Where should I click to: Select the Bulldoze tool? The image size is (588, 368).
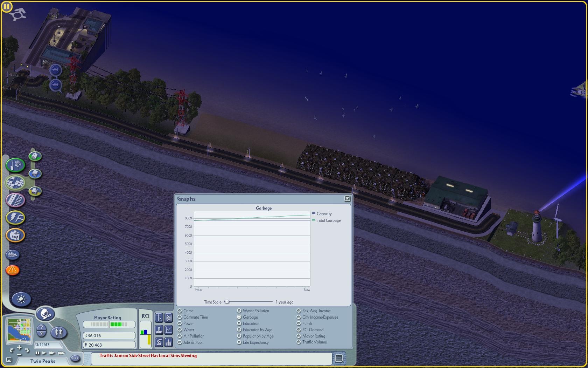13,254
